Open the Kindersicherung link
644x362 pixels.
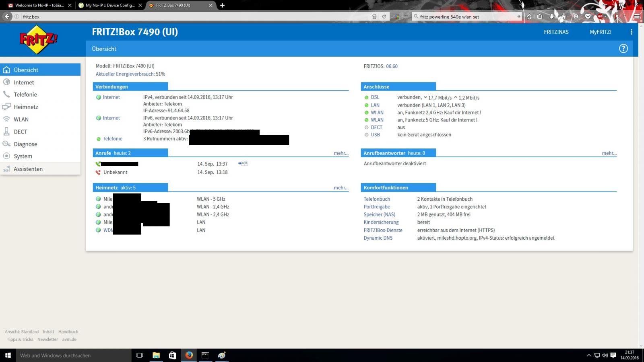(381, 222)
